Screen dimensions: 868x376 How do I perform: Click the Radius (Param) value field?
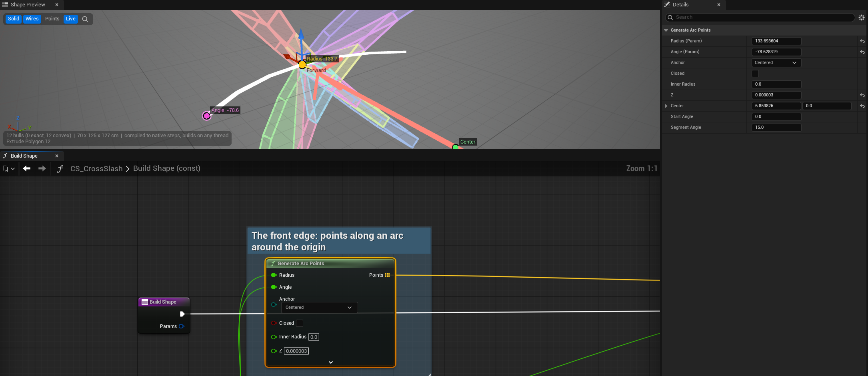click(x=776, y=41)
